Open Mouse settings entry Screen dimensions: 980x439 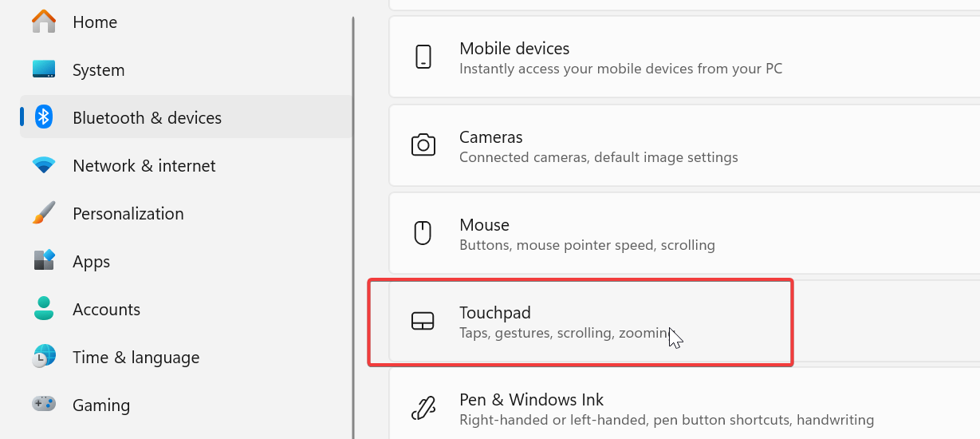click(x=685, y=233)
